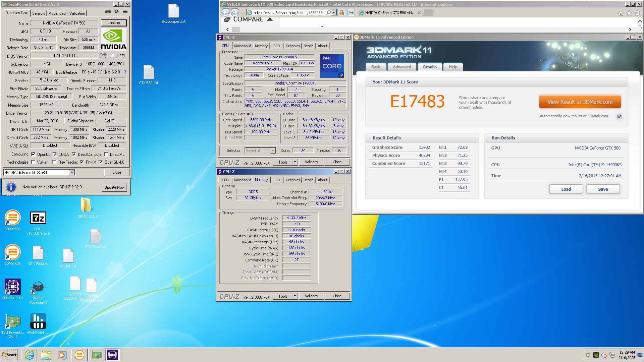Click Update Now for GPU-Z
Screen dimensions: 644x362
click(x=114, y=187)
